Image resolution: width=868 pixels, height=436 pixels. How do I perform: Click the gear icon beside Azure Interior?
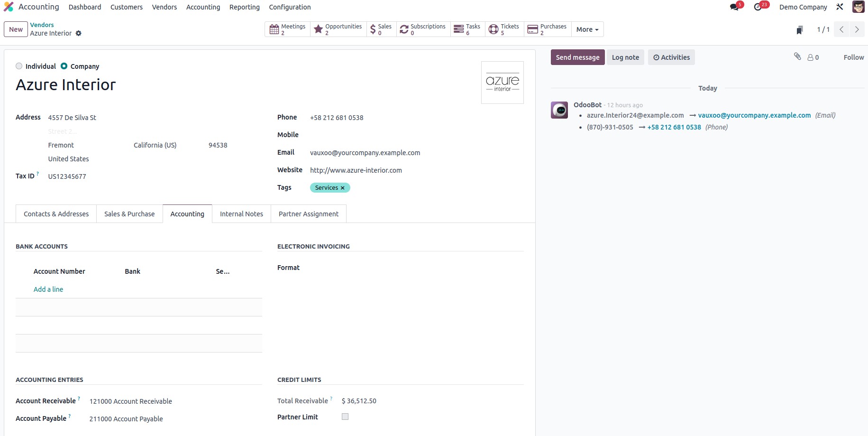(x=79, y=33)
